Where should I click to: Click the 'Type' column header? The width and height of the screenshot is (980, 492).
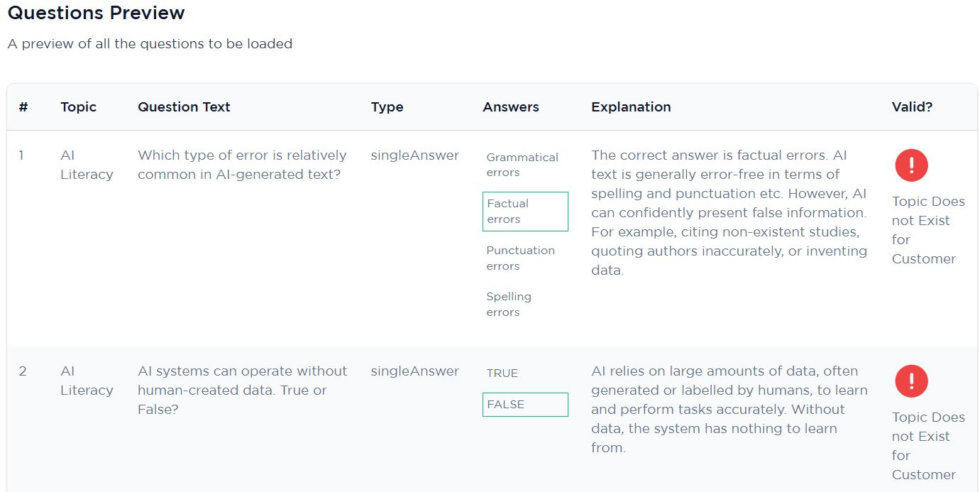(x=387, y=107)
